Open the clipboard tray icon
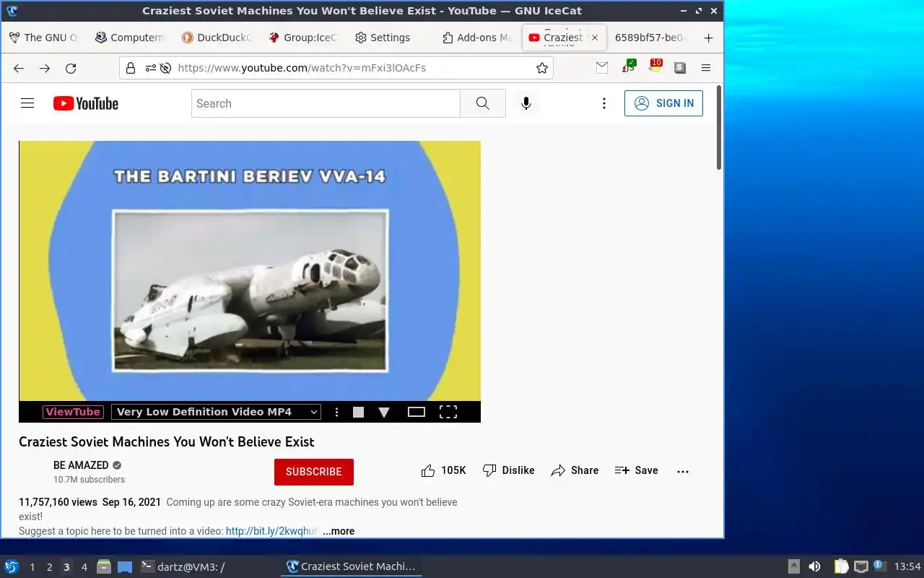 pos(841,566)
